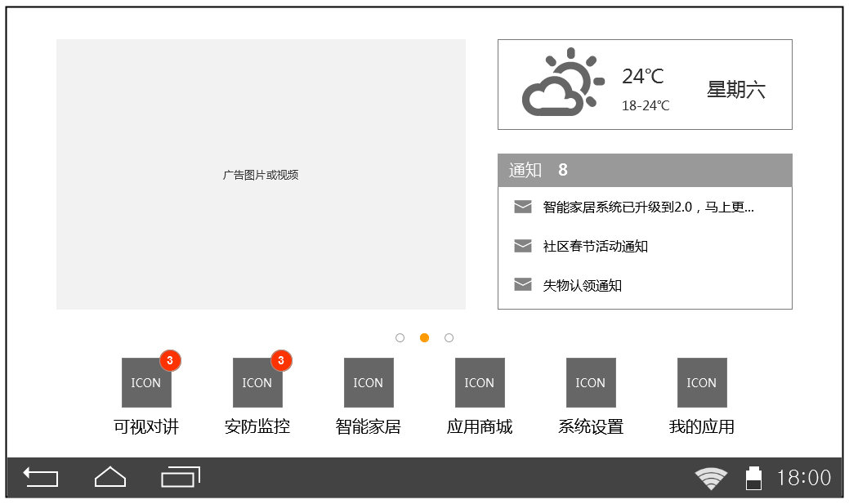This screenshot has height=504, width=849.
Task: Open the 系统设置 app icon
Action: click(591, 382)
